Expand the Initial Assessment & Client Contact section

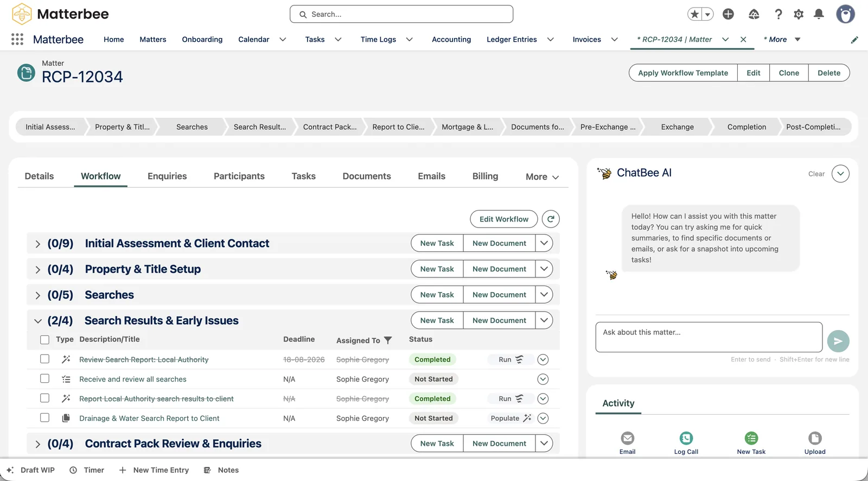[x=37, y=244]
